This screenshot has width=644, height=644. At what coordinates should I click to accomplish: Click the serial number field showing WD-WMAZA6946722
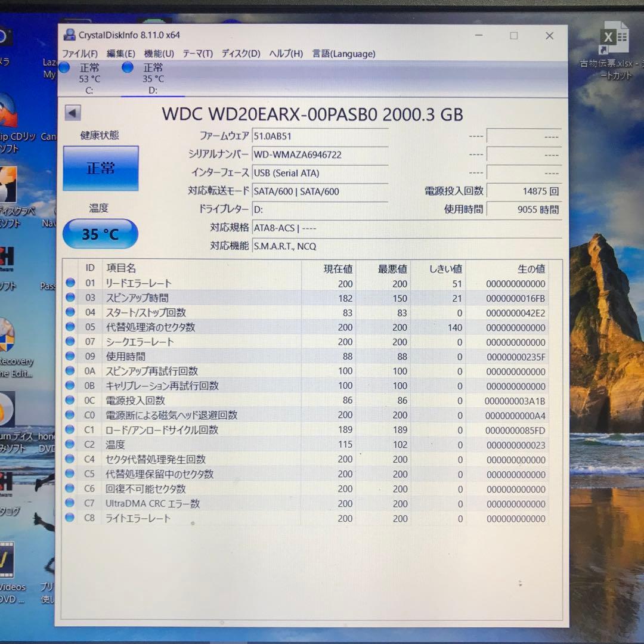[320, 154]
